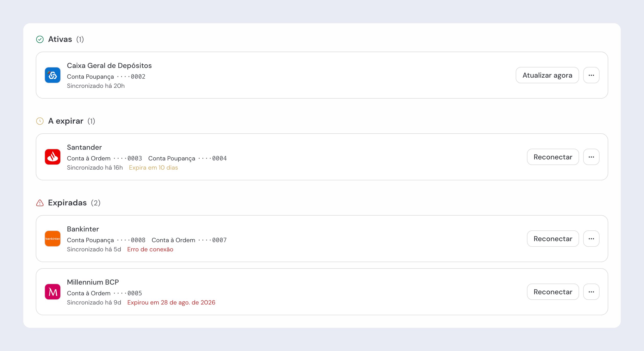Click the Caixa Geral de Depósitos name
644x351 pixels.
pos(109,66)
